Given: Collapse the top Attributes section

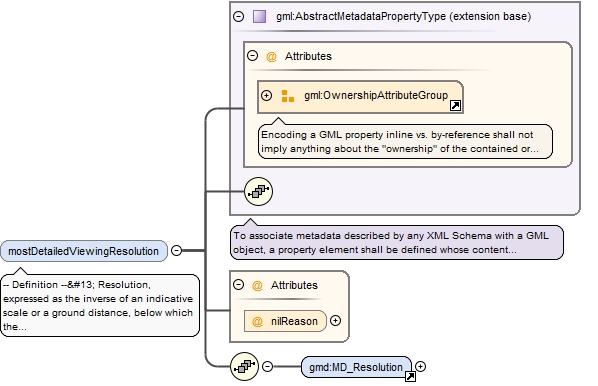Looking at the screenshot, I should 252,56.
